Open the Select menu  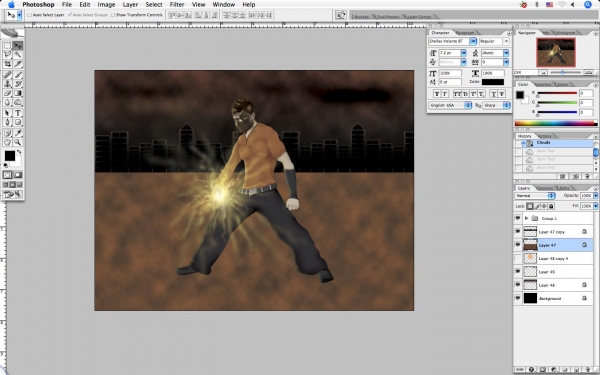click(x=153, y=5)
